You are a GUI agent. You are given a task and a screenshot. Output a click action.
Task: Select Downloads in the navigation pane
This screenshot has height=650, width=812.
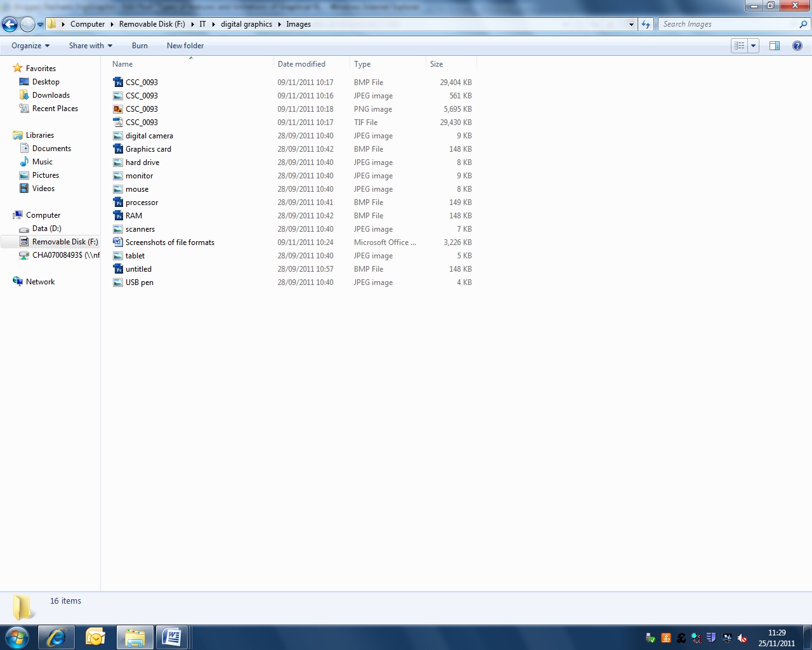coord(51,95)
